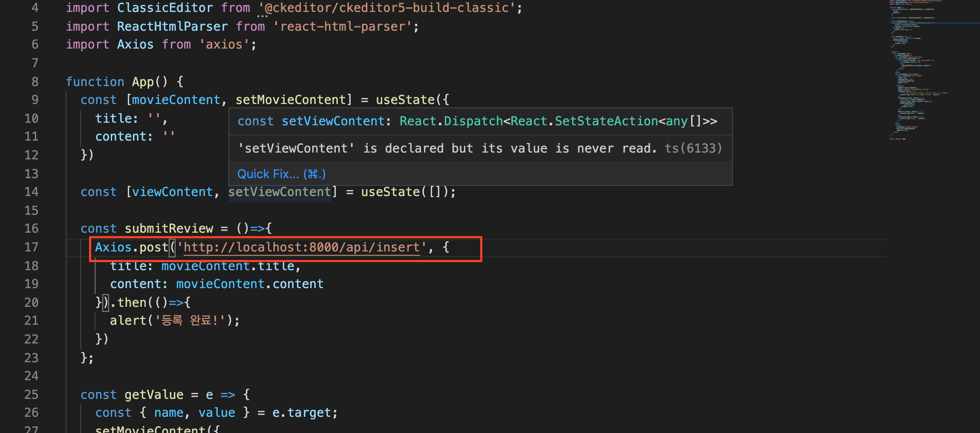Click ReactHtmlParser import name on line 5
980x433 pixels.
pos(172,26)
